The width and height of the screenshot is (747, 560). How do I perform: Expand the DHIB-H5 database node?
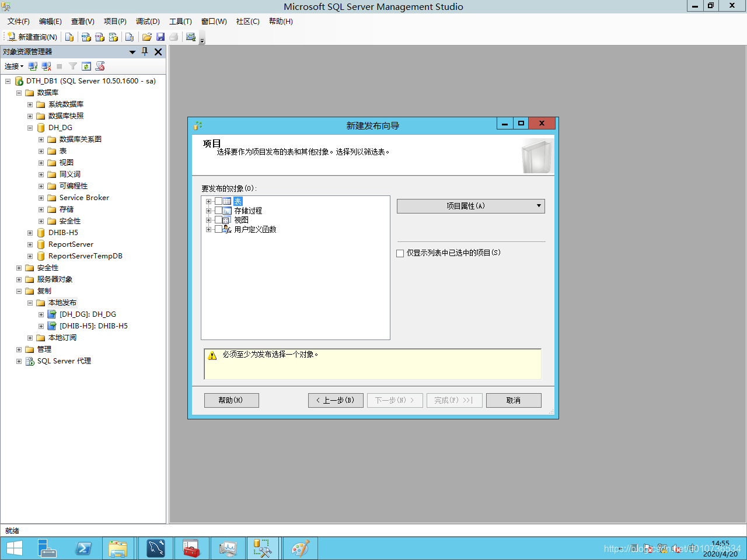pyautogui.click(x=30, y=233)
